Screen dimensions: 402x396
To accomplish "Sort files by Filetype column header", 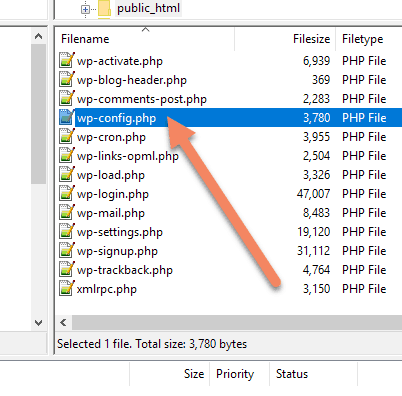I will coord(362,39).
